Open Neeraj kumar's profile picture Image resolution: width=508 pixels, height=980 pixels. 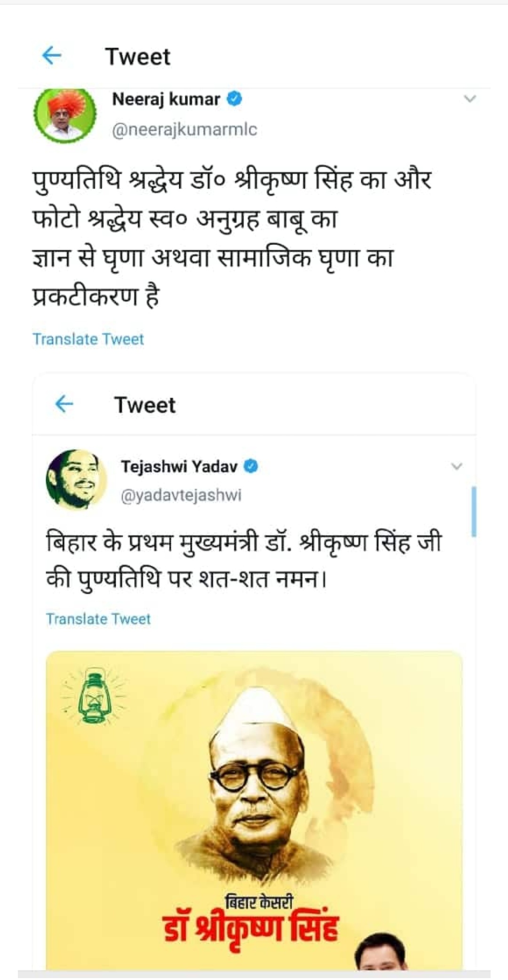[x=65, y=114]
